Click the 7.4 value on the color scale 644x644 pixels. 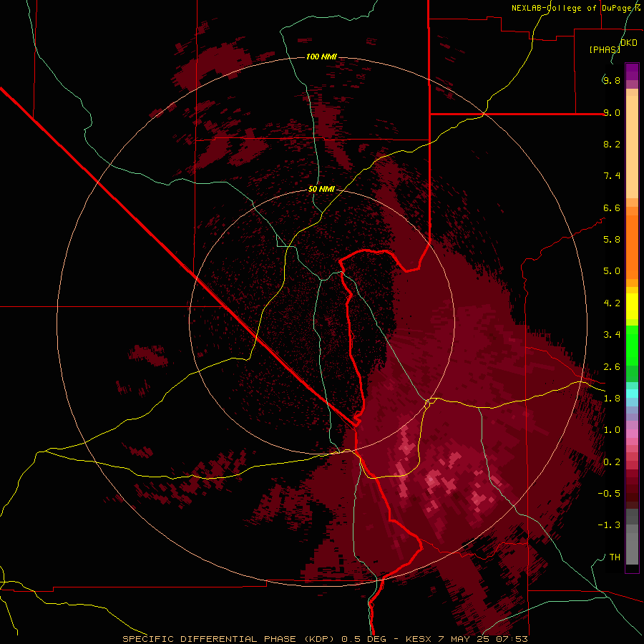(612, 176)
